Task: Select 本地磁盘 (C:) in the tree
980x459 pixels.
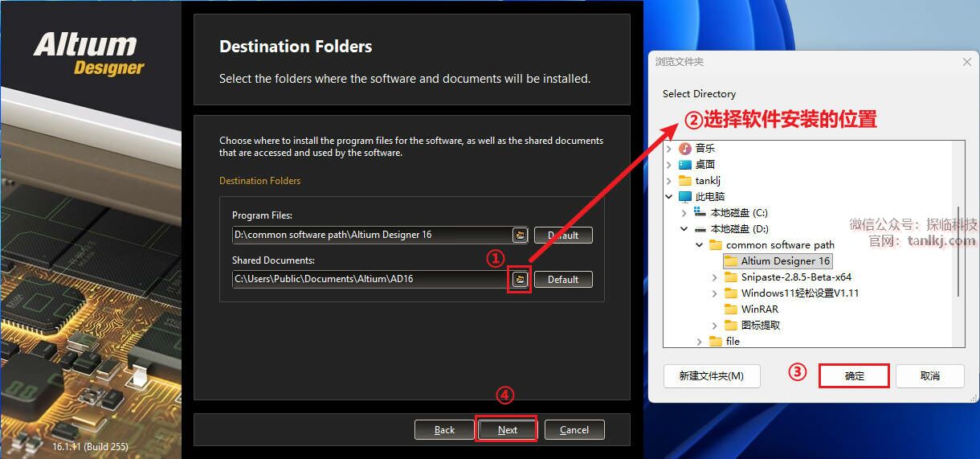Action: pyautogui.click(x=740, y=213)
